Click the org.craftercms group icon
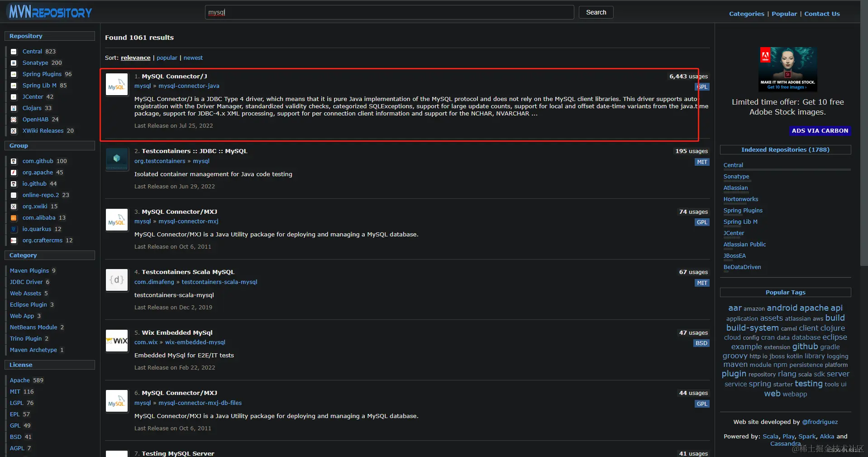Image resolution: width=868 pixels, height=457 pixels. click(14, 241)
